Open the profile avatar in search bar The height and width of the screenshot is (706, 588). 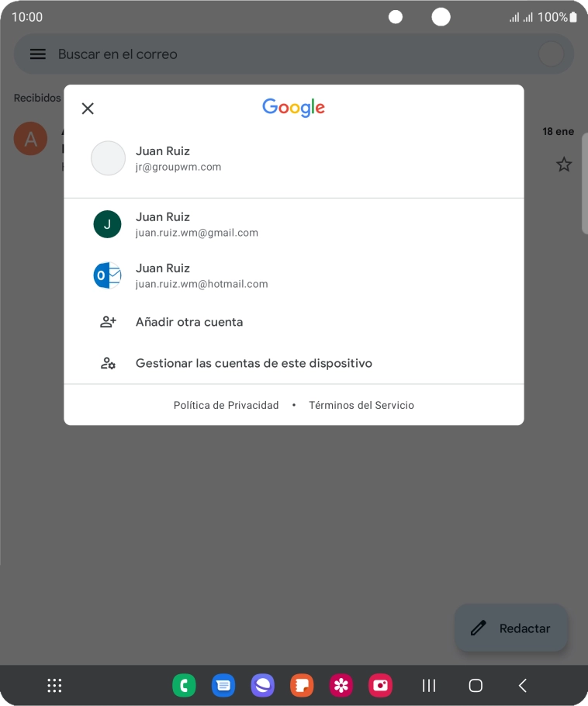(x=551, y=54)
